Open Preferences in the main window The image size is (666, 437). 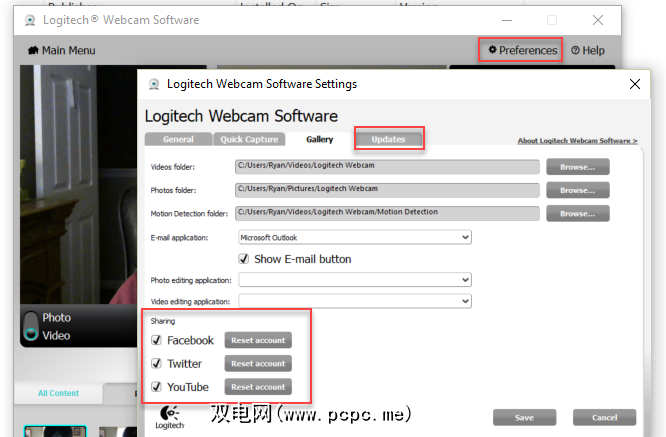coord(522,50)
